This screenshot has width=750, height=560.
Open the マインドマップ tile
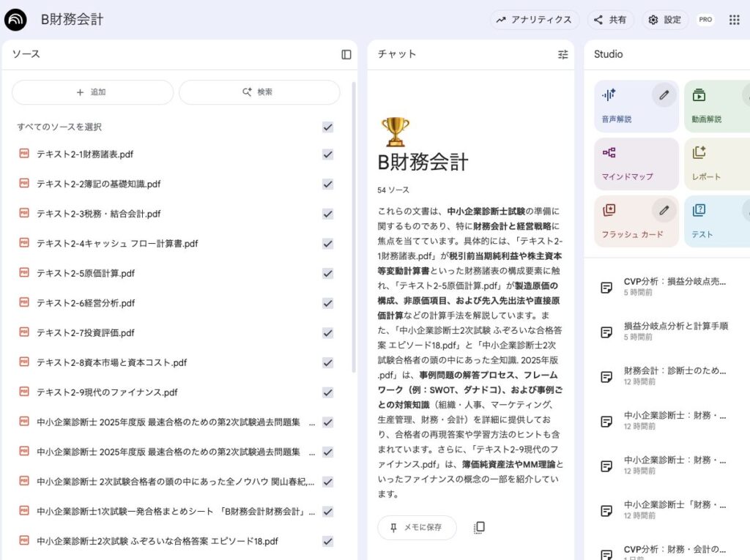click(636, 164)
